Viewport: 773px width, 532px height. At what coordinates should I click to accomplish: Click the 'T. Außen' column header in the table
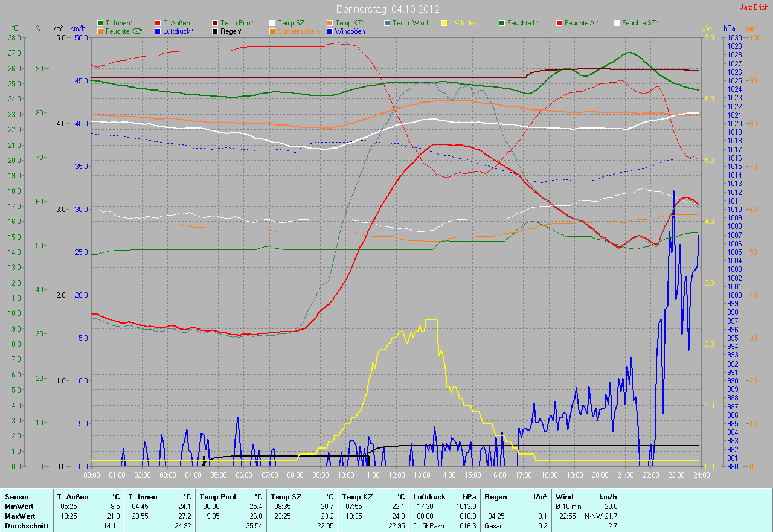(x=73, y=497)
